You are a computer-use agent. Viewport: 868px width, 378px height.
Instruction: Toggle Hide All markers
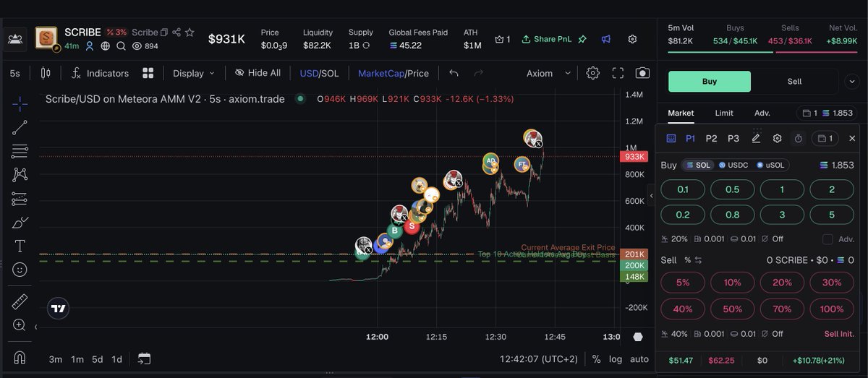[x=258, y=73]
